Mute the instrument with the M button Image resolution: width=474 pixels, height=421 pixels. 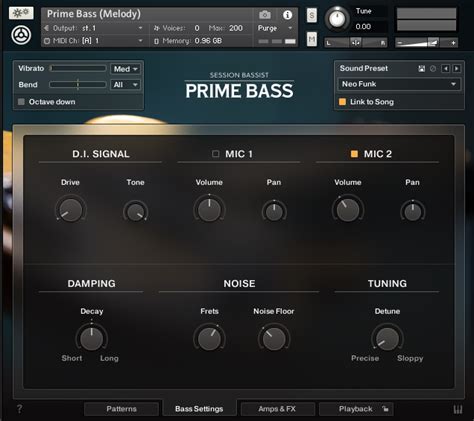coord(312,39)
